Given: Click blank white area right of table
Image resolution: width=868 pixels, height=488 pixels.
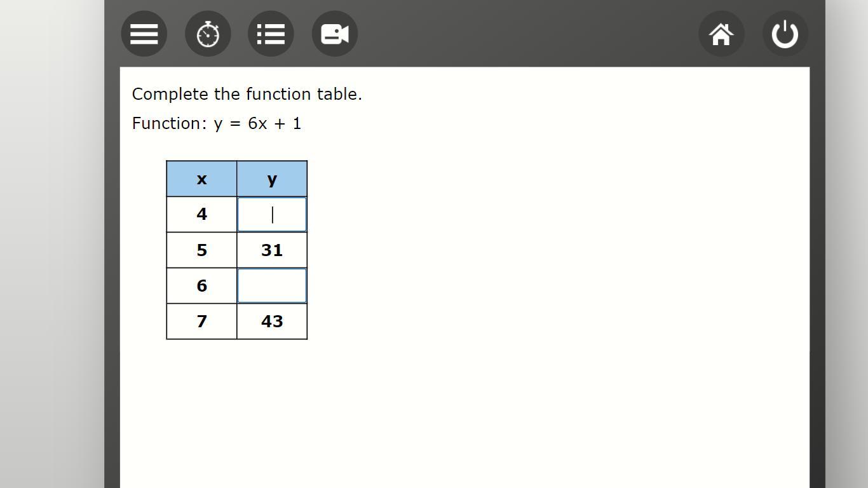Looking at the screenshot, I should click(x=553, y=254).
